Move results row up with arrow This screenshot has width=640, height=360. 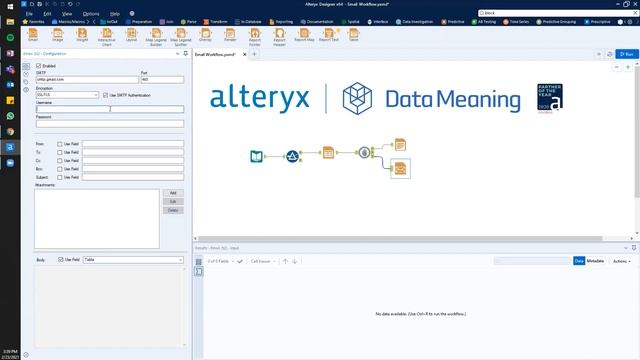(x=285, y=261)
